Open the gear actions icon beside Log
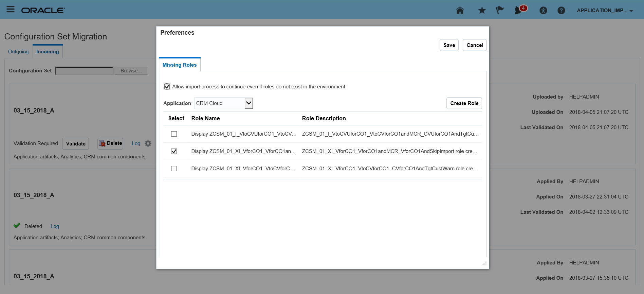This screenshot has height=294, width=644. (148, 143)
